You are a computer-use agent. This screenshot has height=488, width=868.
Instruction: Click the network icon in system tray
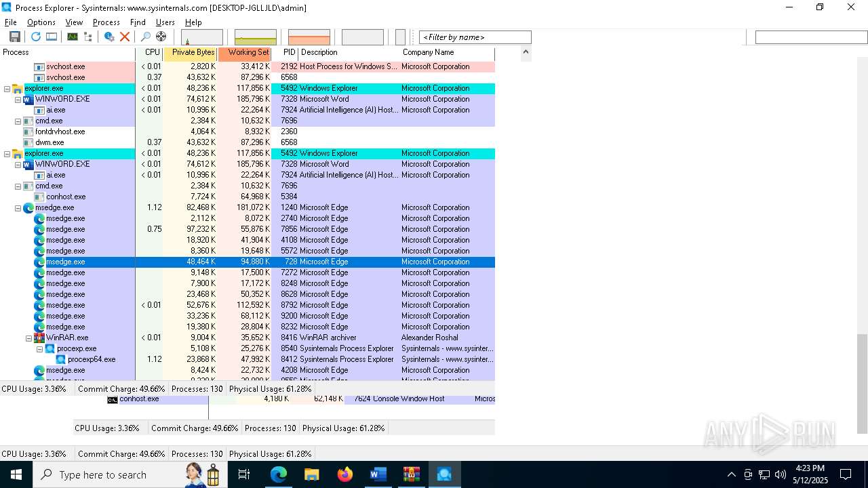(764, 474)
